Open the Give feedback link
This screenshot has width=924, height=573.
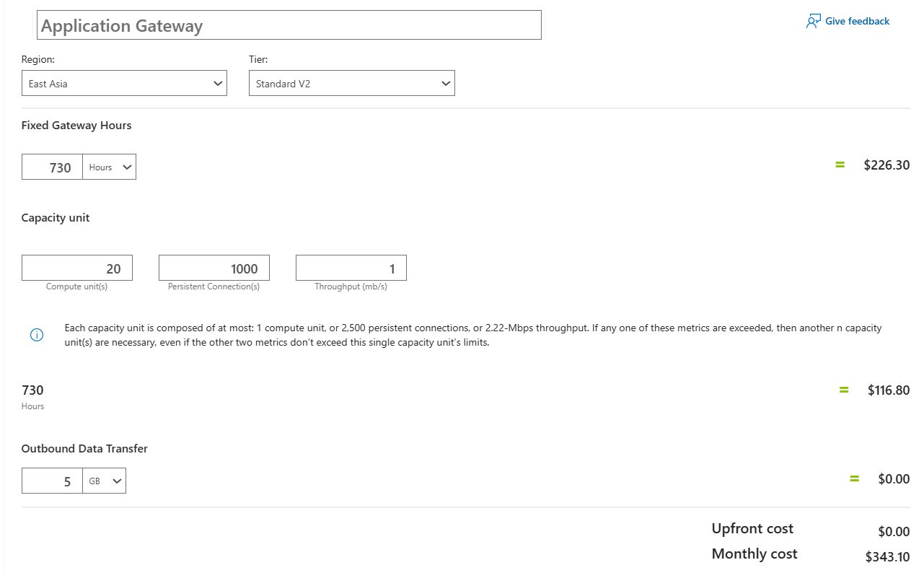(857, 21)
